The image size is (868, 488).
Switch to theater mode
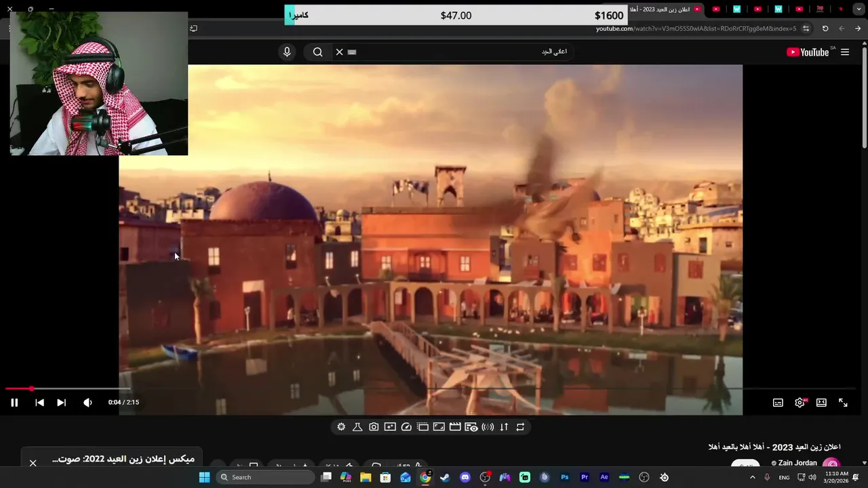click(821, 403)
